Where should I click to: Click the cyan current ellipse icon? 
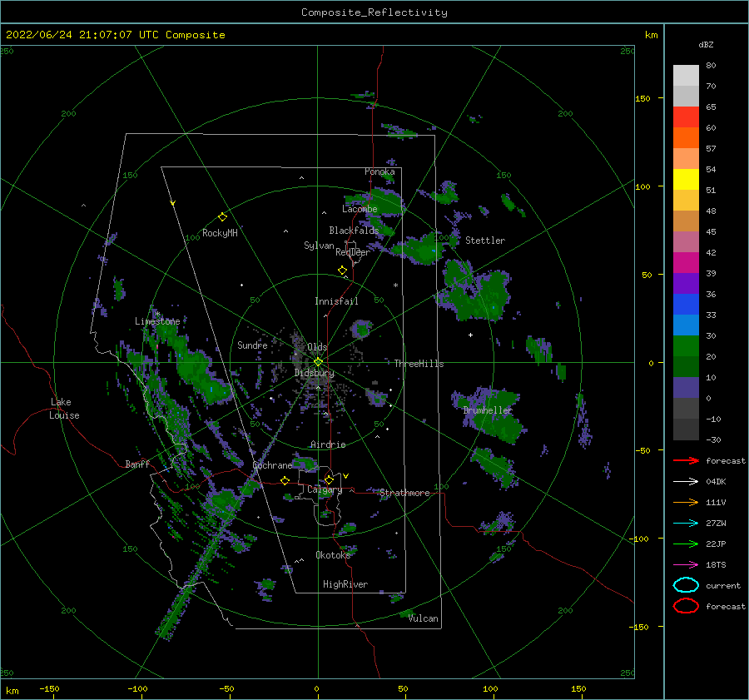click(686, 585)
